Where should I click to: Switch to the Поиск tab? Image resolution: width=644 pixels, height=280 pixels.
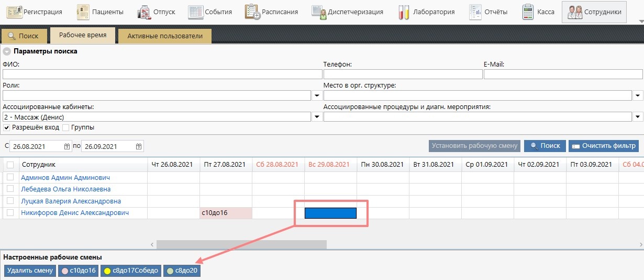coord(24,36)
